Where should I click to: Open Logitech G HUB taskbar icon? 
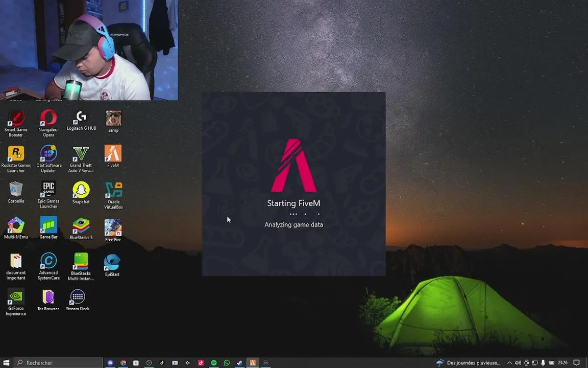pos(188,363)
